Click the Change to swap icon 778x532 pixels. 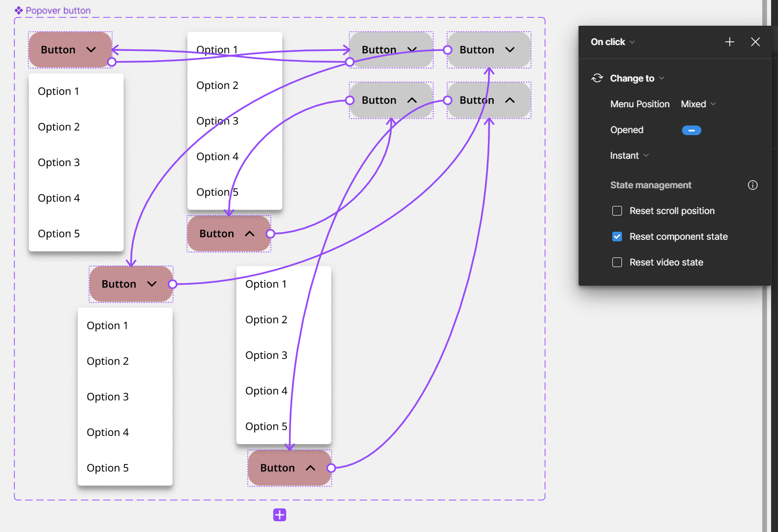[x=597, y=78]
